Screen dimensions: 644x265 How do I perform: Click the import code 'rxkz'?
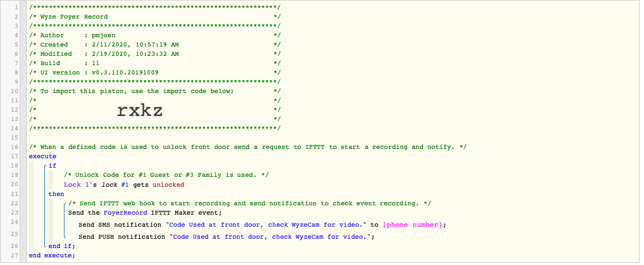(x=140, y=110)
